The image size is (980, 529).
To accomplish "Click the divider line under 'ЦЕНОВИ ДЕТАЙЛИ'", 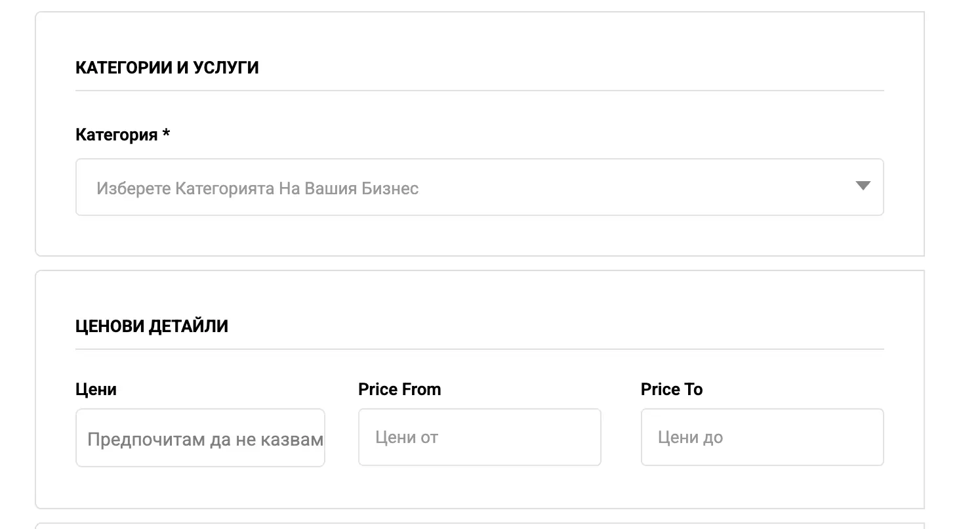I will (x=479, y=349).
